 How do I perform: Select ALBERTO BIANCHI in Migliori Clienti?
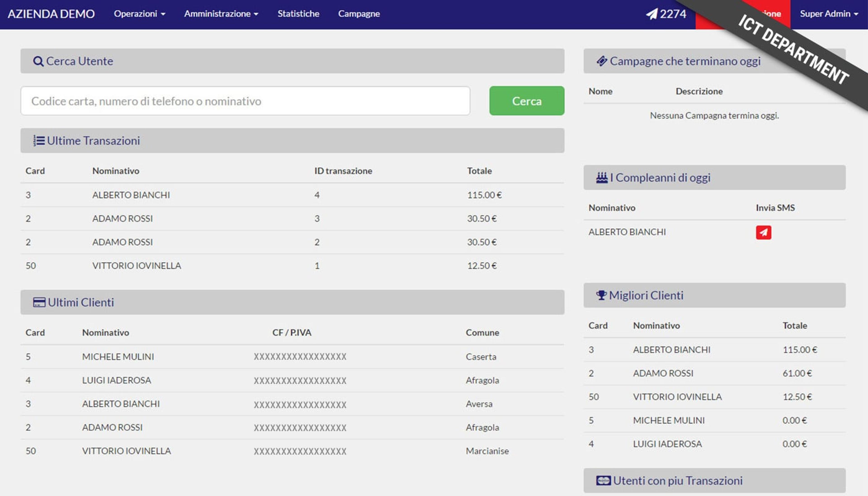pos(672,350)
